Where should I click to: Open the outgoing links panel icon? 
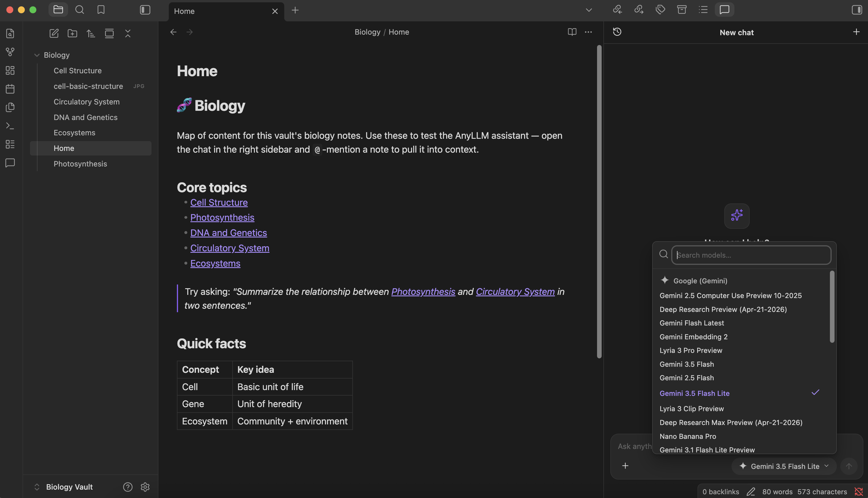coord(639,10)
